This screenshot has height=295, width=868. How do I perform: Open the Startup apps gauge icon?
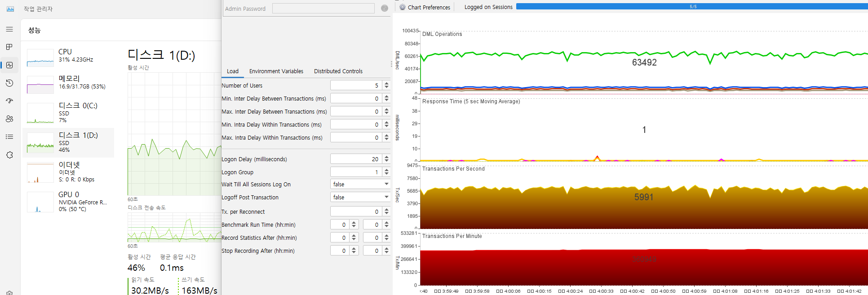[9, 101]
